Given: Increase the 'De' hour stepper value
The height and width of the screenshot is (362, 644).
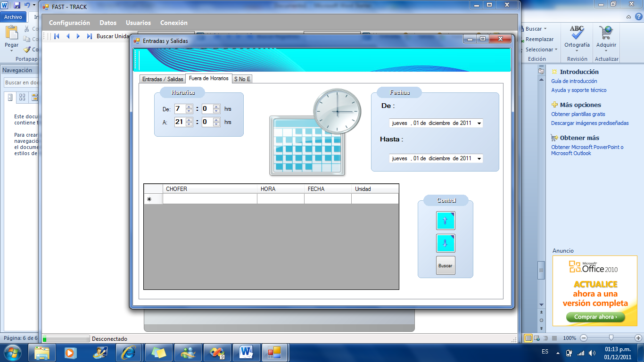Looking at the screenshot, I should pos(189,107).
